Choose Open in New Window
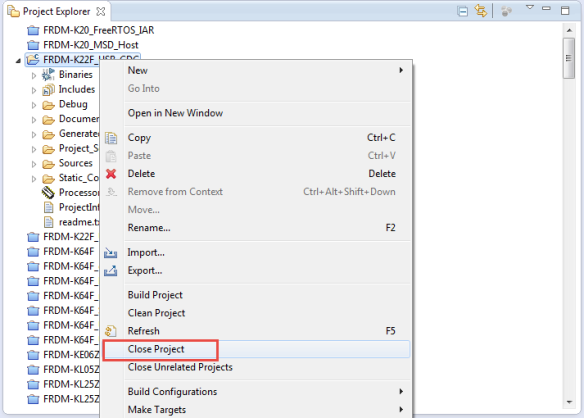The width and height of the screenshot is (584, 418). click(266, 113)
